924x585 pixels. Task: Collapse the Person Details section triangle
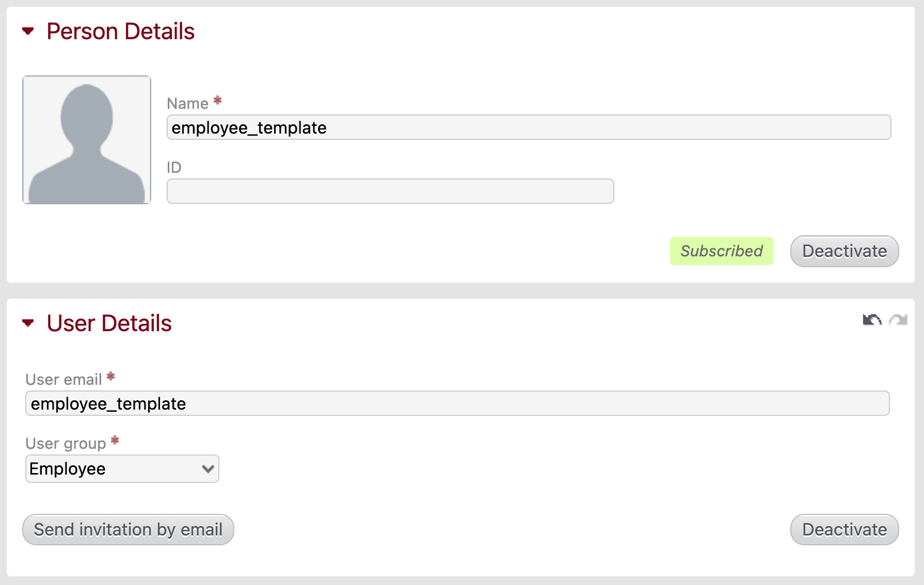point(28,31)
